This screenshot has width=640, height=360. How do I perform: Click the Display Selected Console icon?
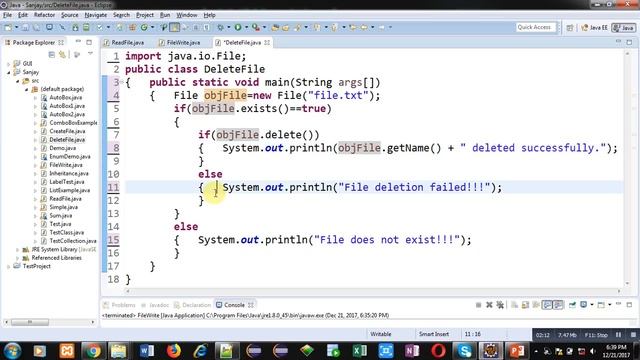point(584,305)
